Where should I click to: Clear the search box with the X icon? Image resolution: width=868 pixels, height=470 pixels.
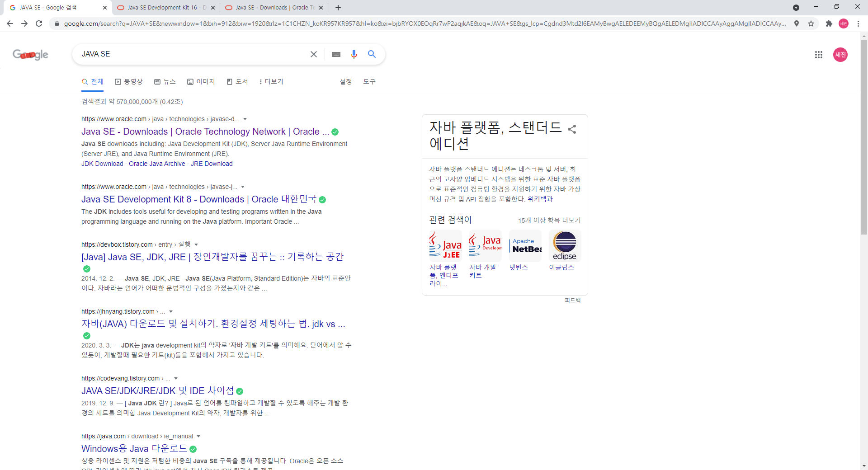pyautogui.click(x=313, y=54)
